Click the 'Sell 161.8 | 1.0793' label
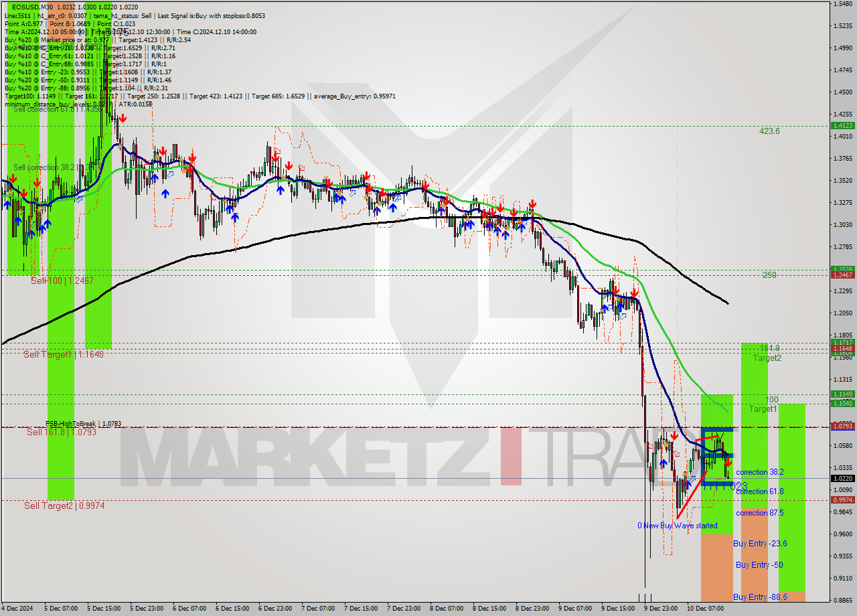This screenshot has width=857, height=616. (62, 432)
